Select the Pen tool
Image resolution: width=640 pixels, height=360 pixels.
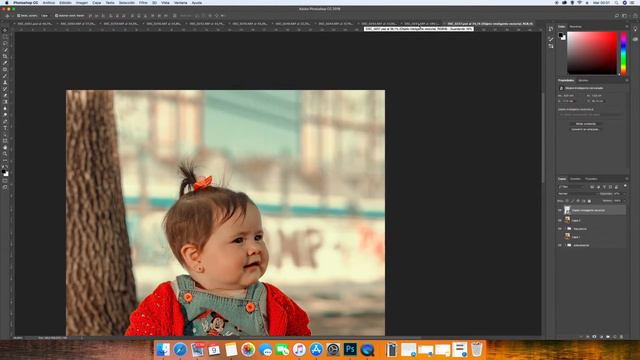pos(5,122)
